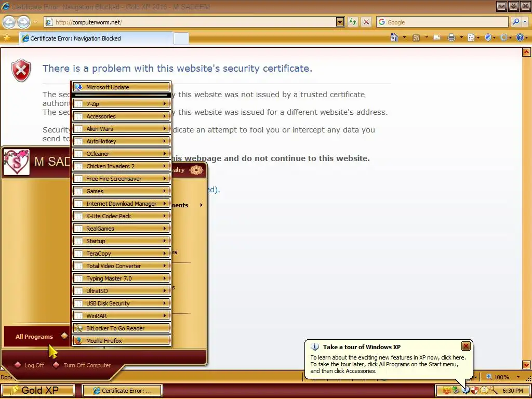The width and height of the screenshot is (532, 399).
Task: Click the Page menu icon
Action: (471, 37)
